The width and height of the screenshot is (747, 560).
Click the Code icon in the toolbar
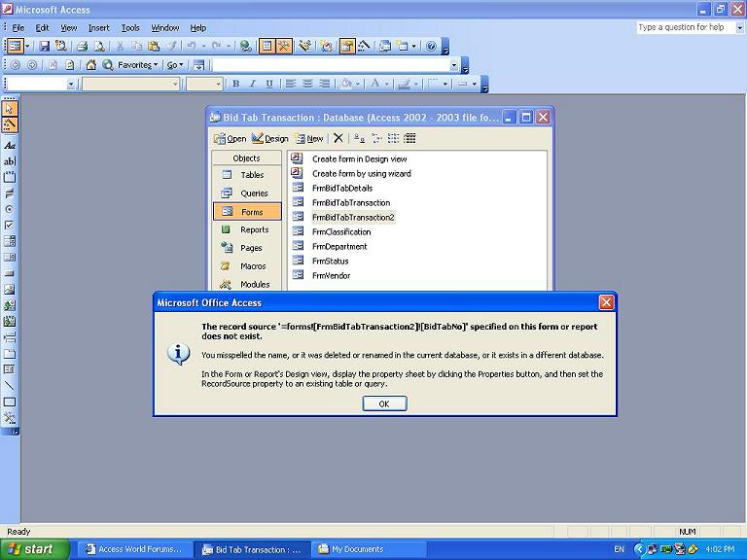(327, 47)
